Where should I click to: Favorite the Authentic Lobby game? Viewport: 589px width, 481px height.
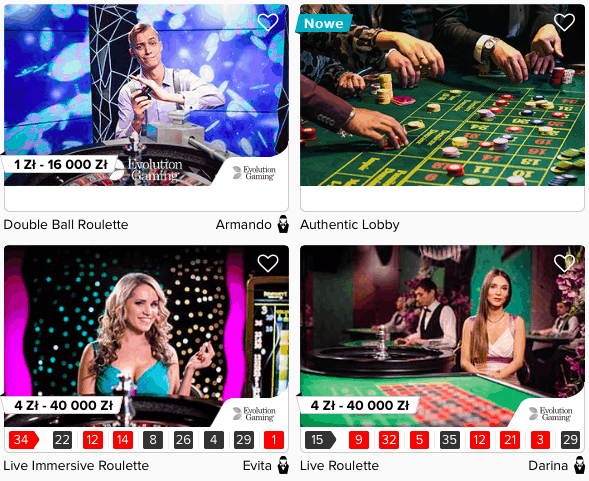[x=564, y=22]
